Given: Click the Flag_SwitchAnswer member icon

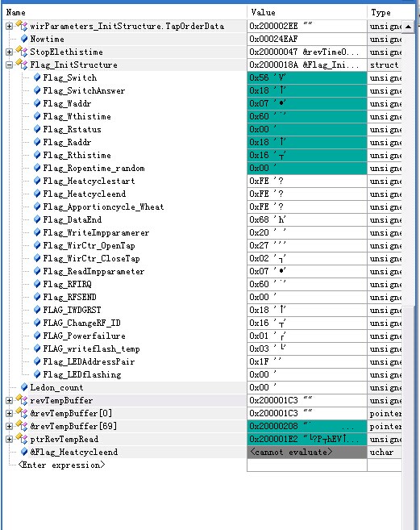Looking at the screenshot, I should (37, 90).
